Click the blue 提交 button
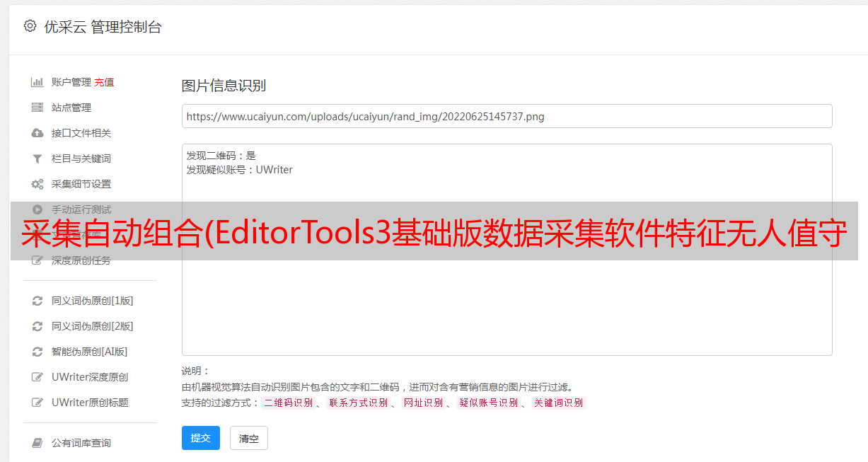 coord(201,438)
